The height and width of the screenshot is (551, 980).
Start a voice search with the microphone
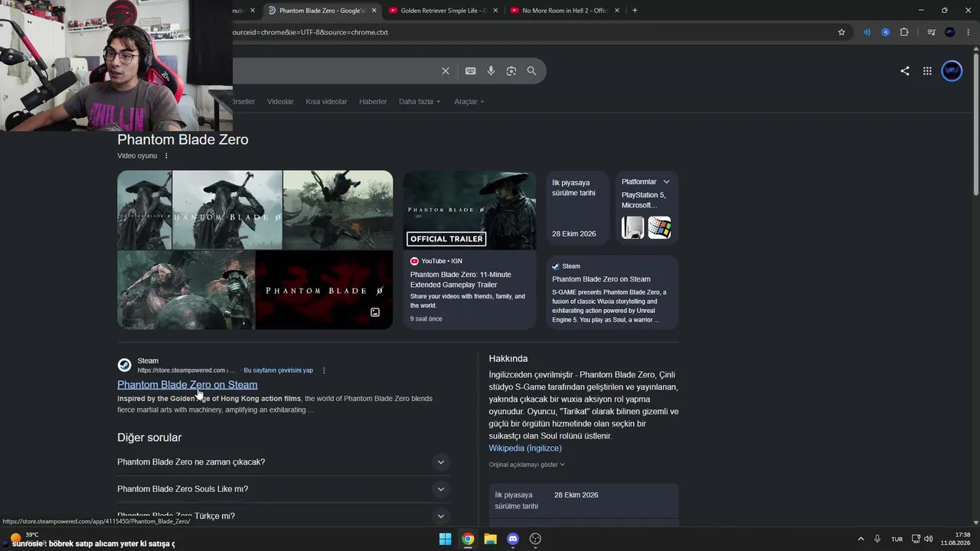click(491, 71)
